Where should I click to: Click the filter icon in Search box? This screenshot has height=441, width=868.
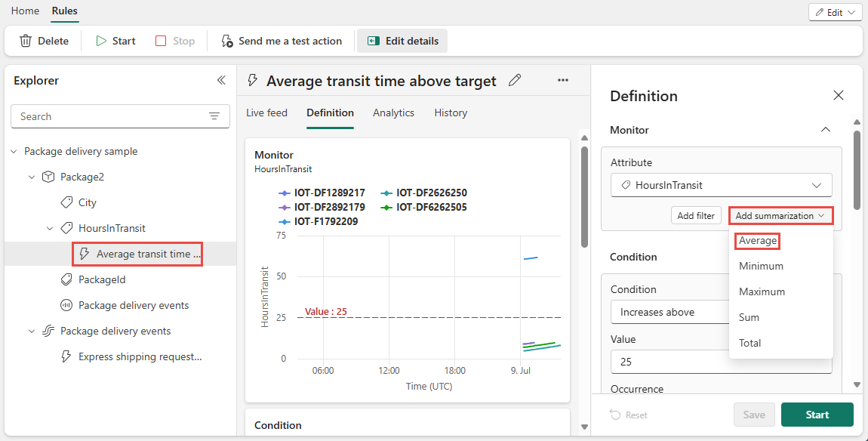(214, 116)
